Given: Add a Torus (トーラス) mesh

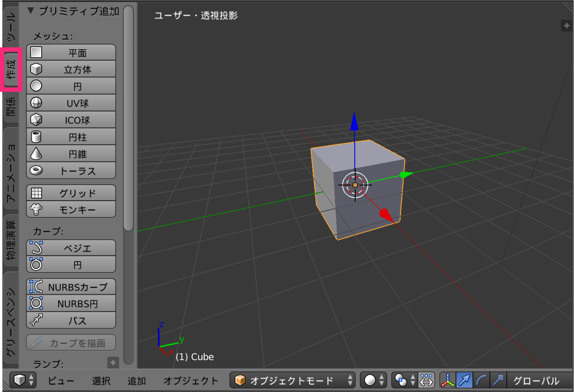Looking at the screenshot, I should [71, 171].
